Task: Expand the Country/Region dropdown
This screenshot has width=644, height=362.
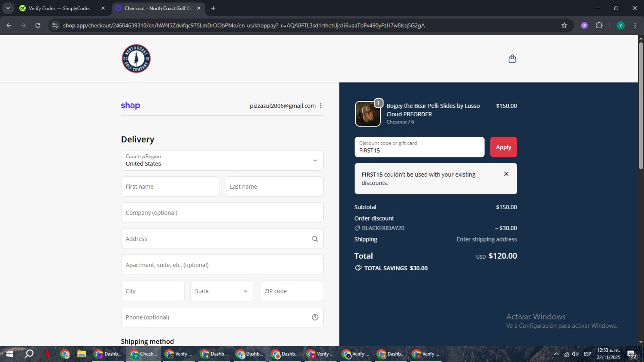Action: pos(222,160)
